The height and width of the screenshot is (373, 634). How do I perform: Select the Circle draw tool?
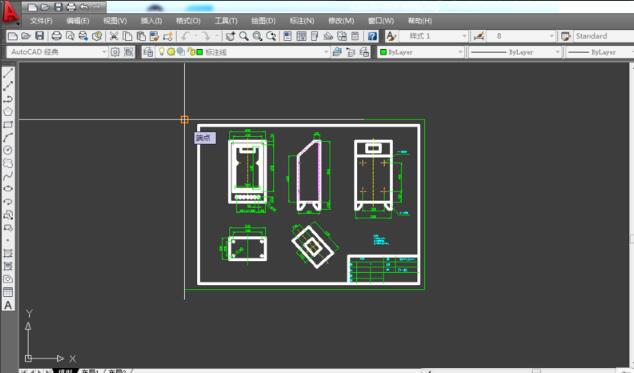8,150
